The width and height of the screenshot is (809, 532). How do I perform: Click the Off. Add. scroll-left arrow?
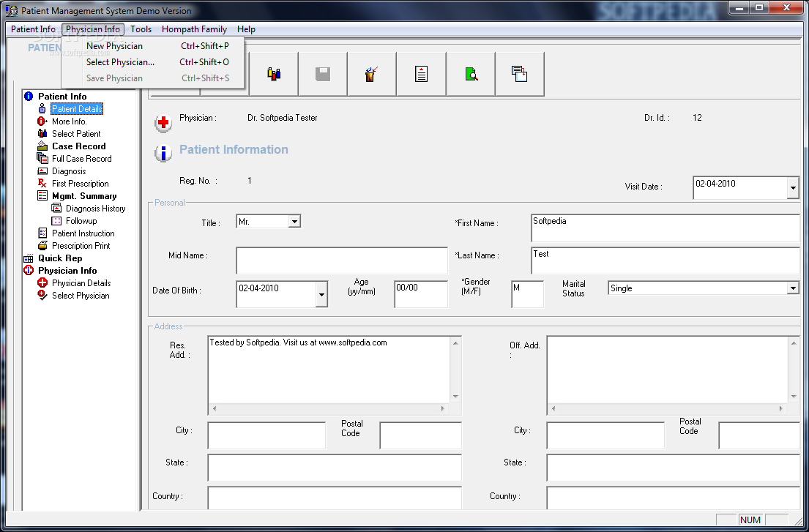(x=553, y=409)
